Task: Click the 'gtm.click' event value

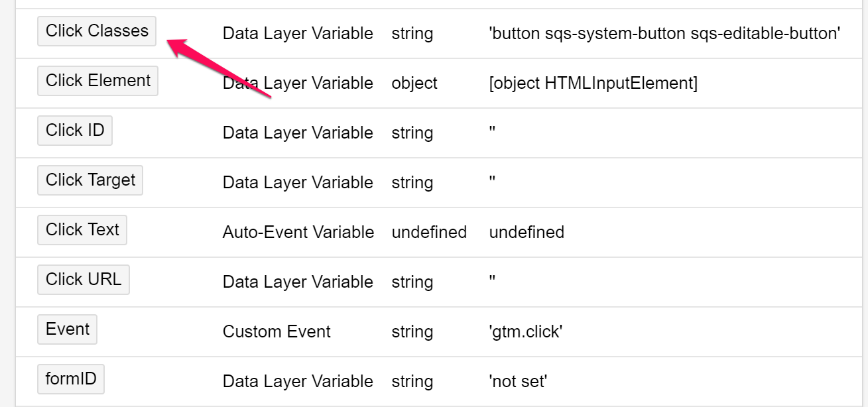Action: [x=525, y=331]
